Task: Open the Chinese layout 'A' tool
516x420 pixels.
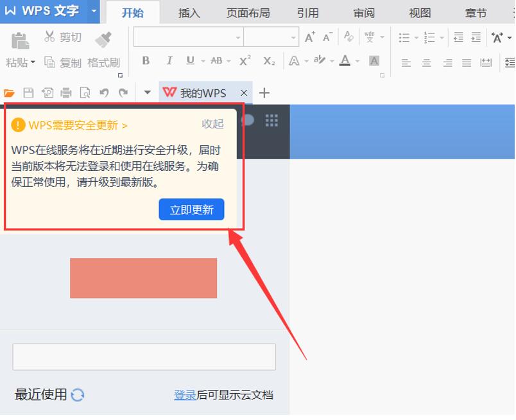Action: pos(497,37)
